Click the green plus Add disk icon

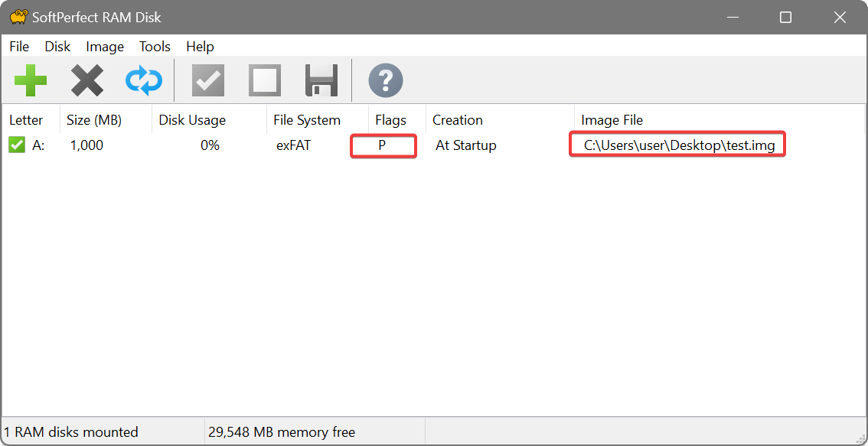click(31, 81)
